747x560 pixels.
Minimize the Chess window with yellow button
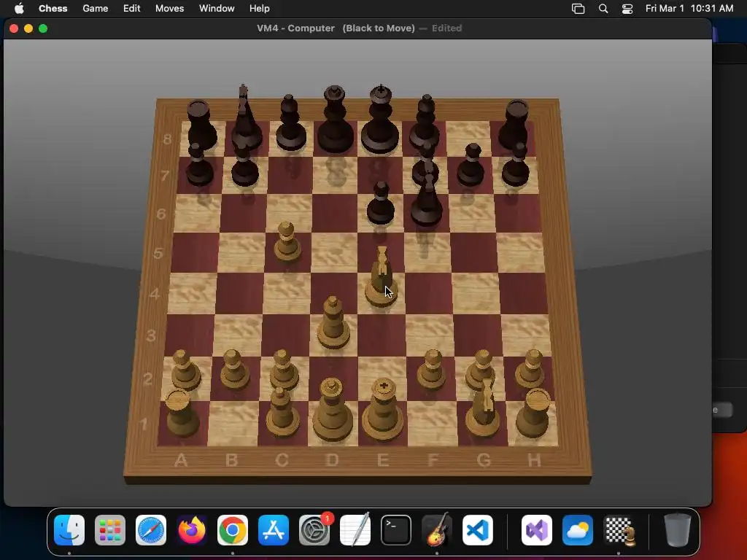click(x=28, y=28)
